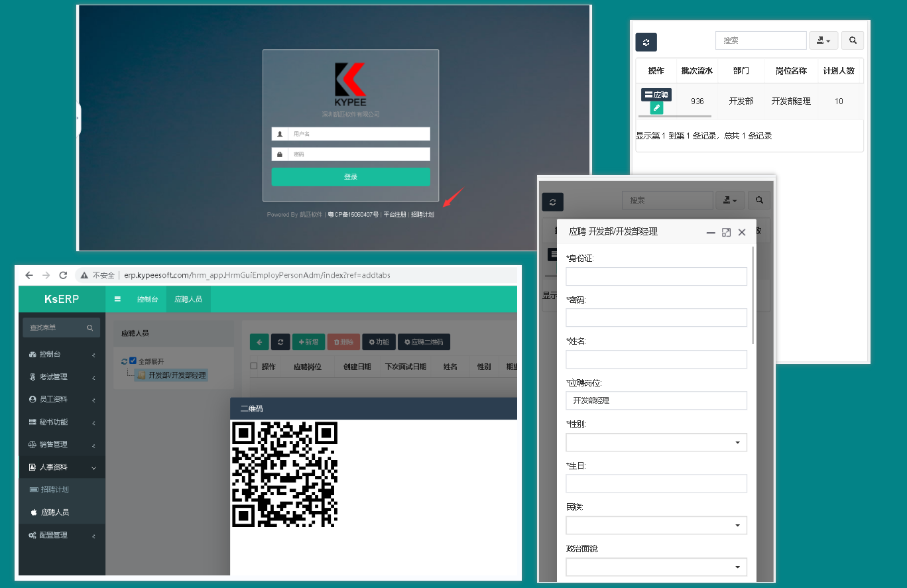Click the hamburger menu icon in KsERP header
This screenshot has width=907, height=588.
point(118,299)
